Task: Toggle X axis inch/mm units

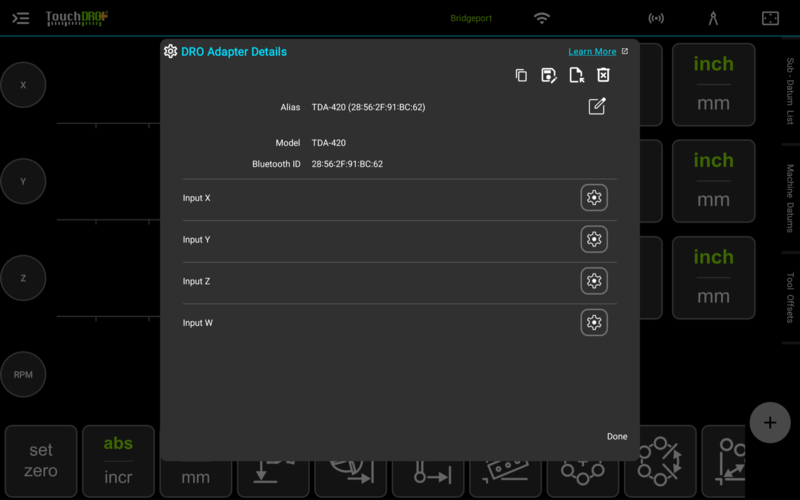Action: [x=713, y=85]
